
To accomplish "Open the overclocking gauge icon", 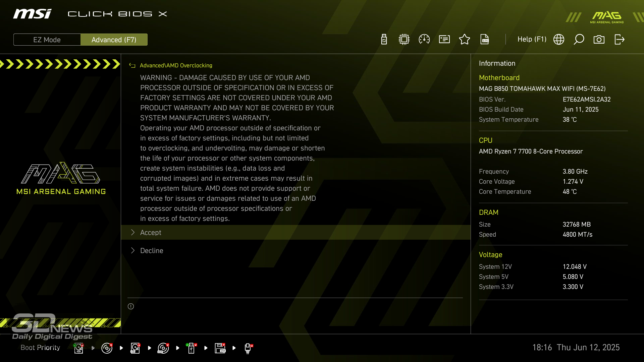I will [424, 40].
